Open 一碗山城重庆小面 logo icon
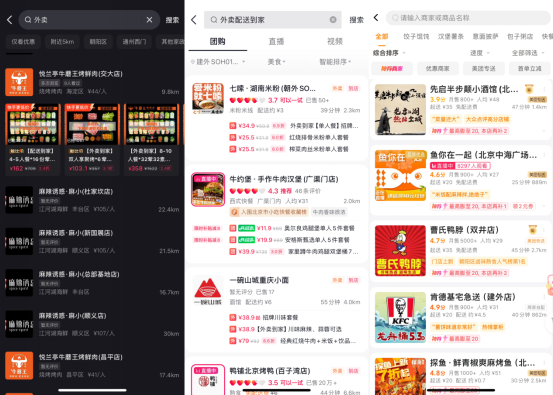Screen dimensions: 553x395 pyautogui.click(x=208, y=291)
